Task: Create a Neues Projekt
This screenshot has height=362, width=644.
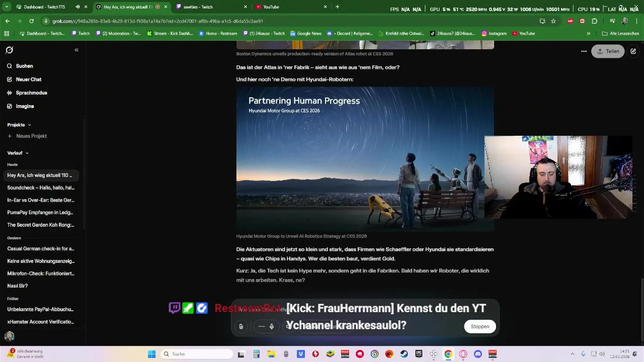Action: pyautogui.click(x=27, y=136)
